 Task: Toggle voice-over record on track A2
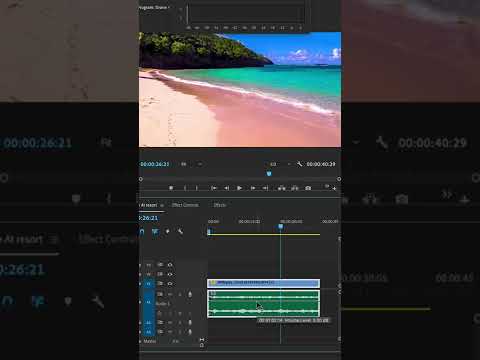pyautogui.click(x=190, y=322)
